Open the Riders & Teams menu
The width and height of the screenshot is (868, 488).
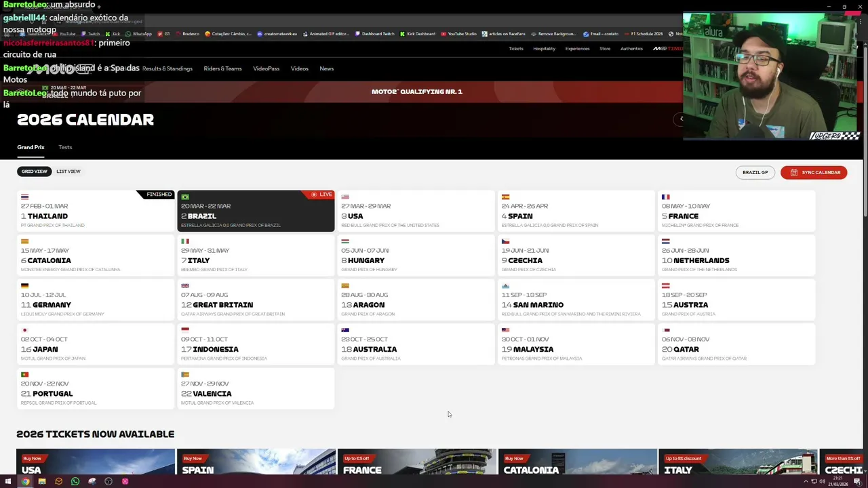point(222,68)
